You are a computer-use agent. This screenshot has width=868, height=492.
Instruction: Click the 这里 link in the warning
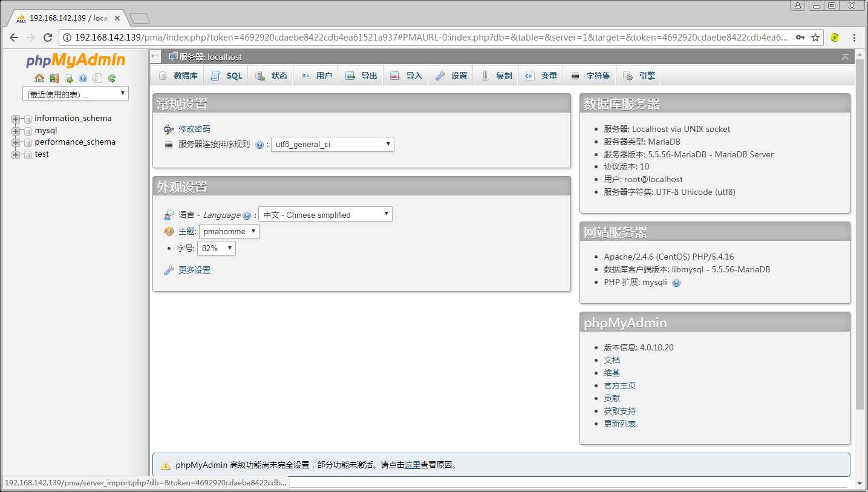[x=413, y=465]
